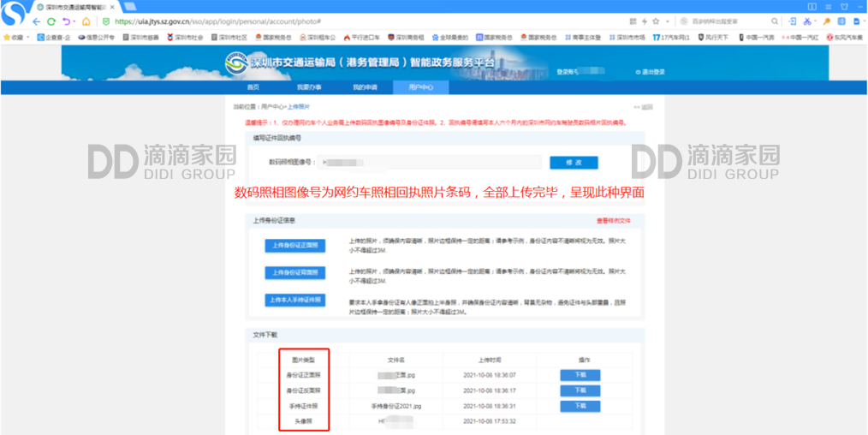Bookmark page with the star icon
The width and height of the screenshot is (868, 435).
tap(656, 21)
